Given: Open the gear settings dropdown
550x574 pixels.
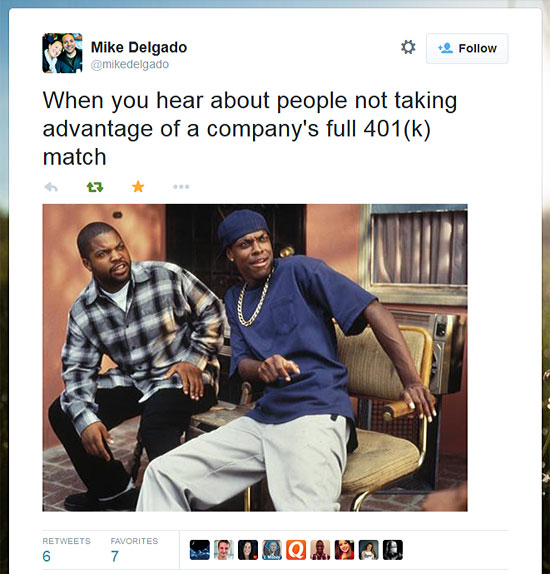Looking at the screenshot, I should pyautogui.click(x=408, y=48).
